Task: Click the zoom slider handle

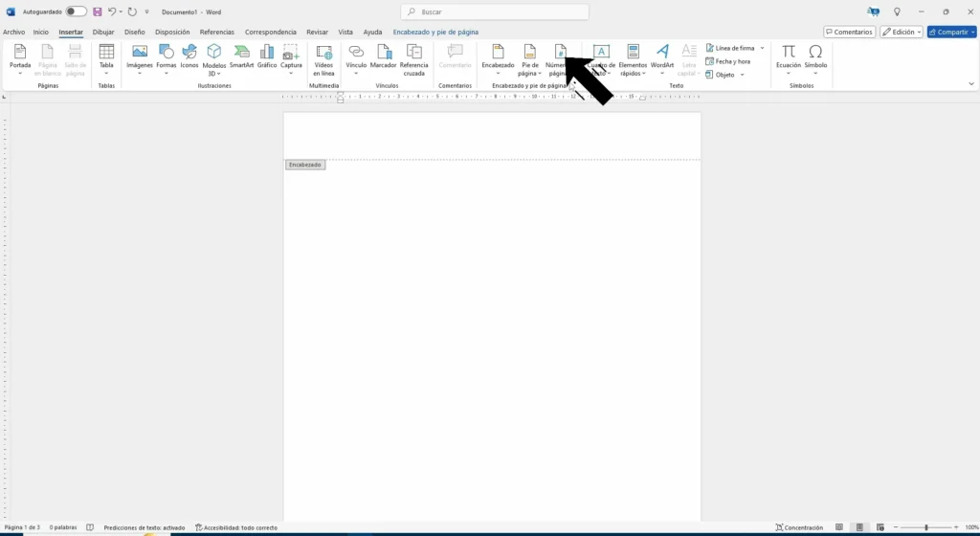Action: tap(926, 528)
